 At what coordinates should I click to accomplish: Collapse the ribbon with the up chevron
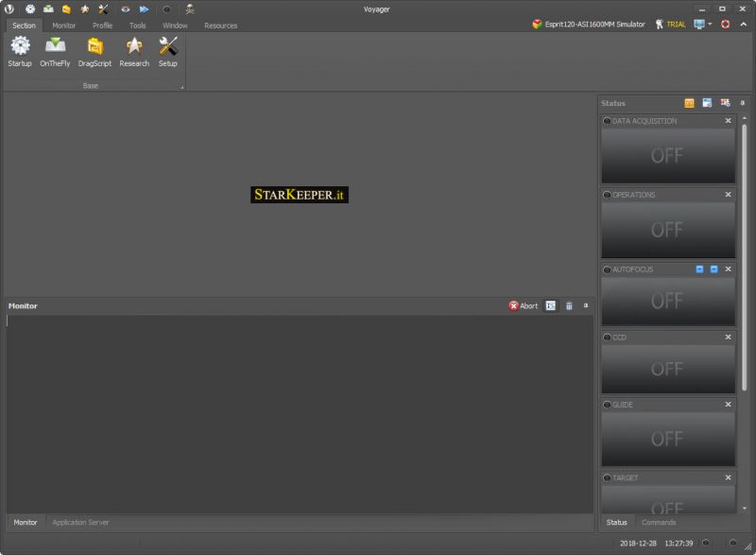click(743, 24)
